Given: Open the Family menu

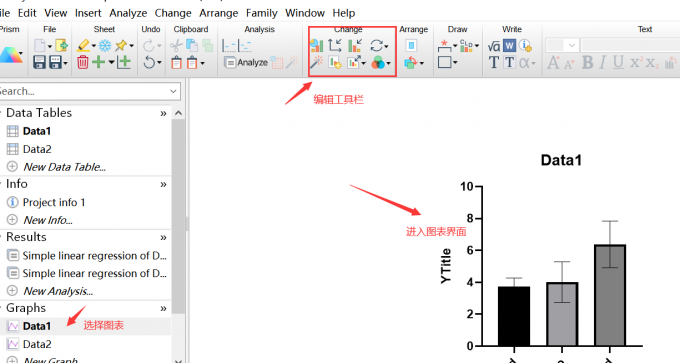Looking at the screenshot, I should click(262, 13).
